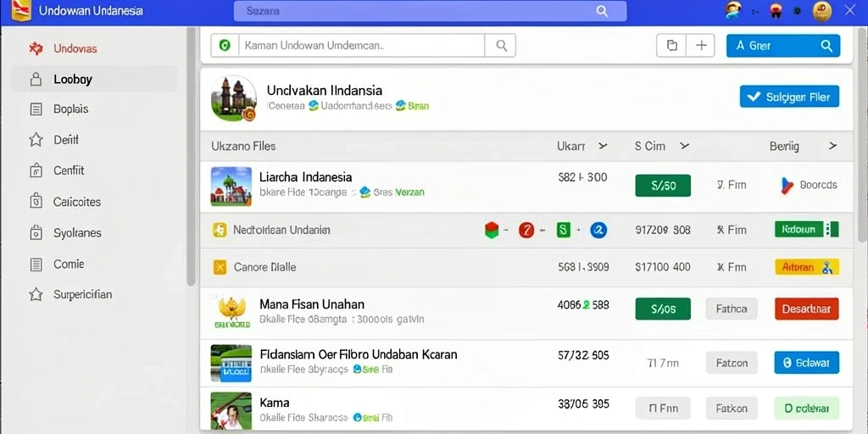Screen dimensions: 868x434
Task: Click the Canore Dialle row title
Action: click(265, 267)
